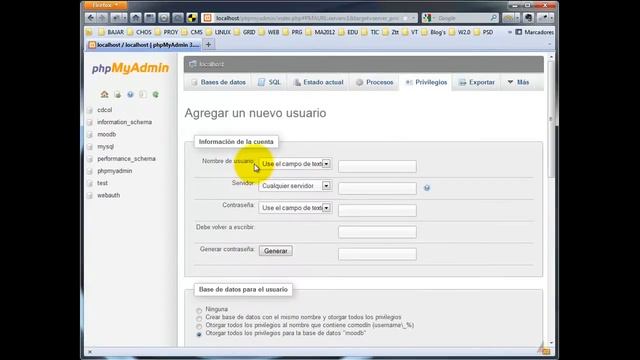Switch to the SQL tab
The height and width of the screenshot is (360, 640).
[x=269, y=82]
